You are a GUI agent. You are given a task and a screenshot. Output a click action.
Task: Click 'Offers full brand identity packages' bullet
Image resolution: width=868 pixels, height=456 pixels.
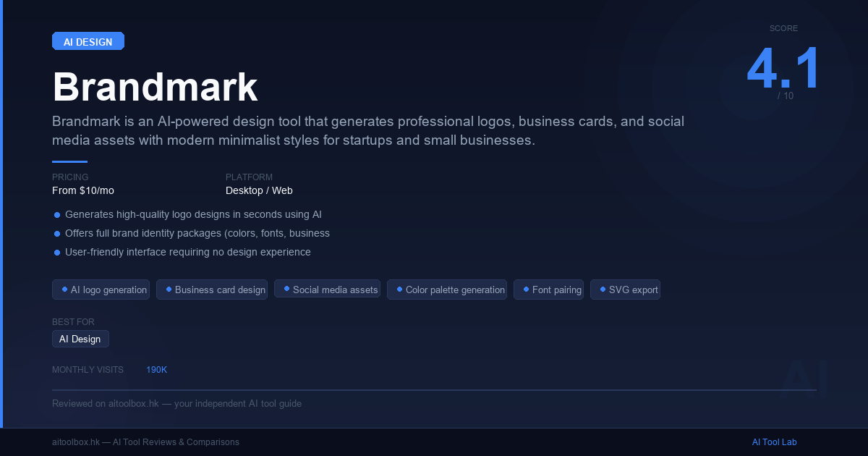click(197, 233)
